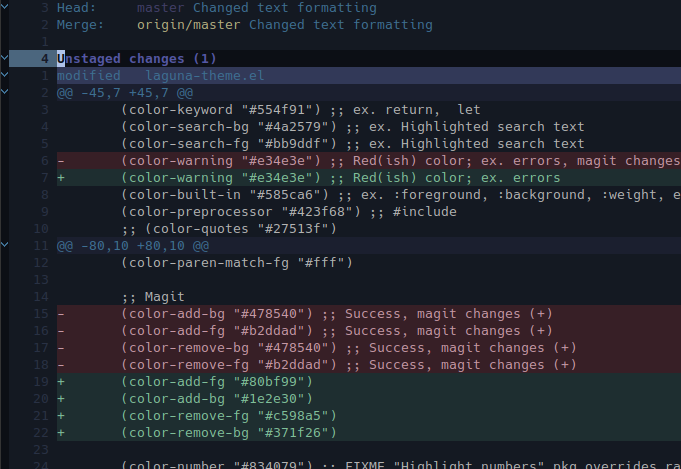Fold the @@ -45,7 +45,7 @@ hunk chevron
681x469 pixels.
coord(4,92)
